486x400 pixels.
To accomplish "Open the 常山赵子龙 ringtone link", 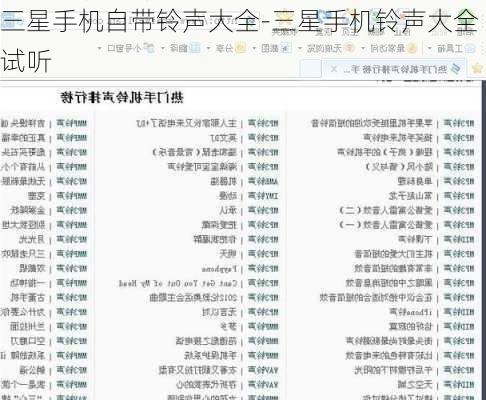I will 411,196.
